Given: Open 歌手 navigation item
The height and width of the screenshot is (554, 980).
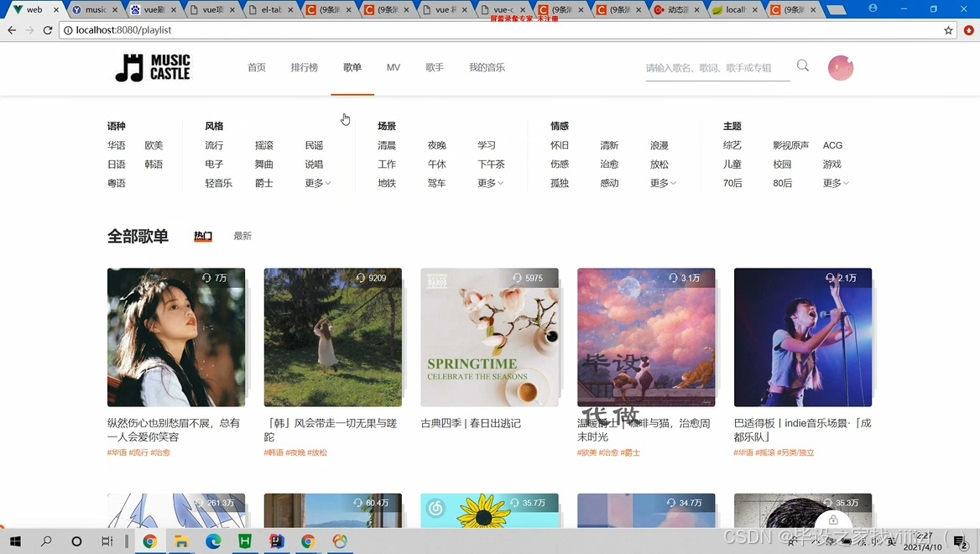Looking at the screenshot, I should [435, 67].
